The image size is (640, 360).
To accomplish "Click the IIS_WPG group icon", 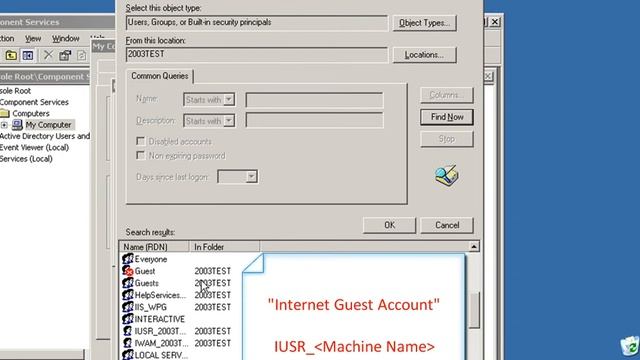I will pos(128,307).
